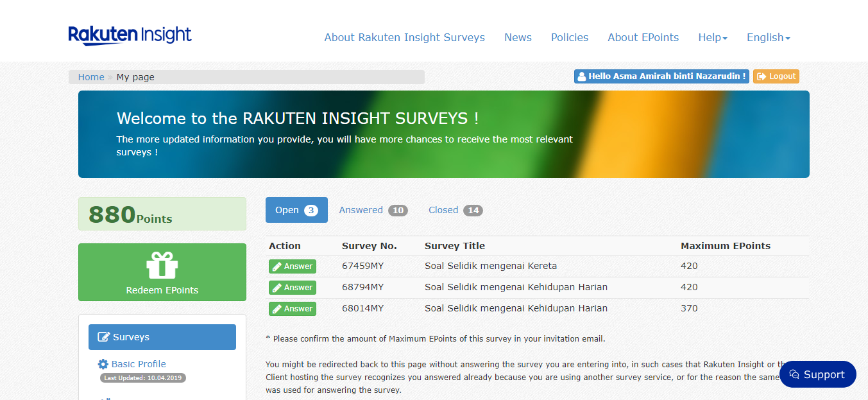The image size is (868, 400).
Task: Click the 880 Points balance box
Action: (x=162, y=214)
